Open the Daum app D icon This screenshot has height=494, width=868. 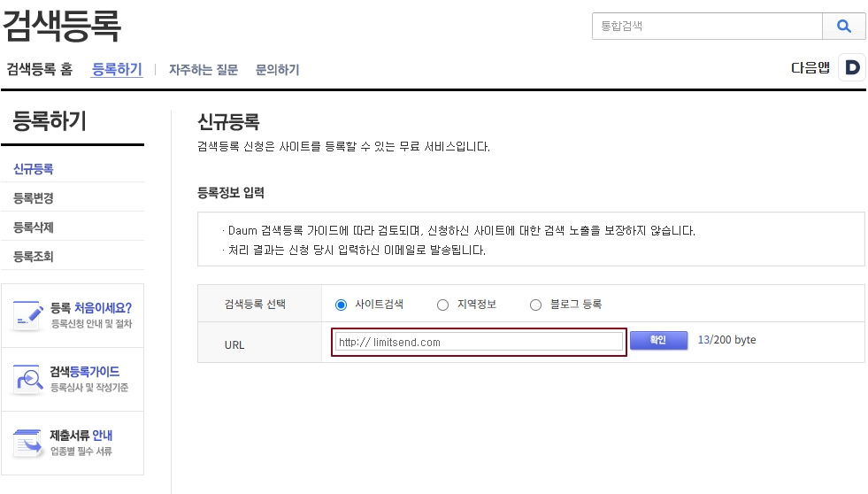coord(852,68)
